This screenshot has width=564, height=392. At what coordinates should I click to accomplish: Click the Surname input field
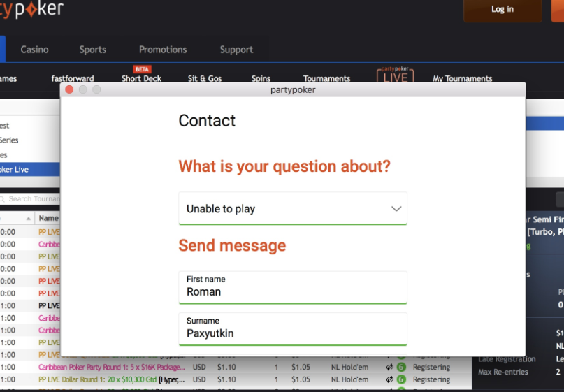tap(292, 333)
